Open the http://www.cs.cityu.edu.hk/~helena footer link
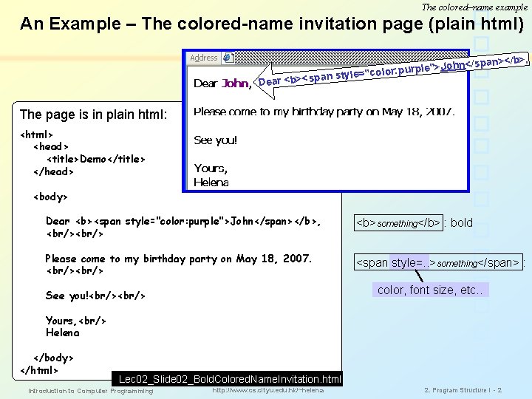 (267, 390)
